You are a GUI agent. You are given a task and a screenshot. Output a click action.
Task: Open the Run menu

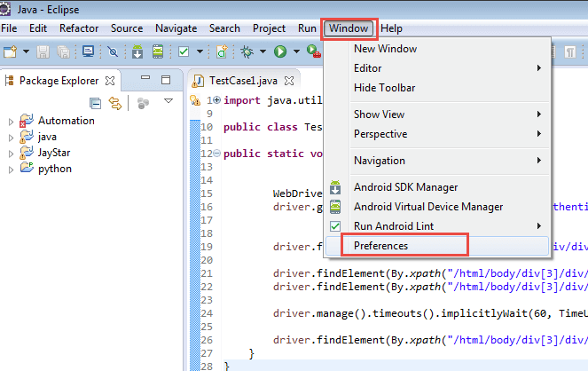tap(307, 28)
